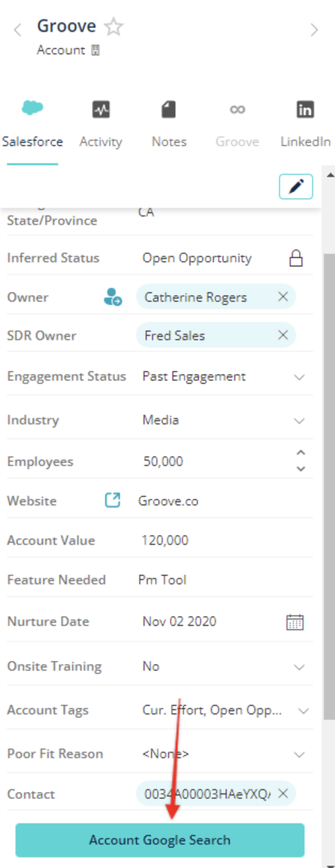Expand the Account Tags dropdown

pos(304,711)
